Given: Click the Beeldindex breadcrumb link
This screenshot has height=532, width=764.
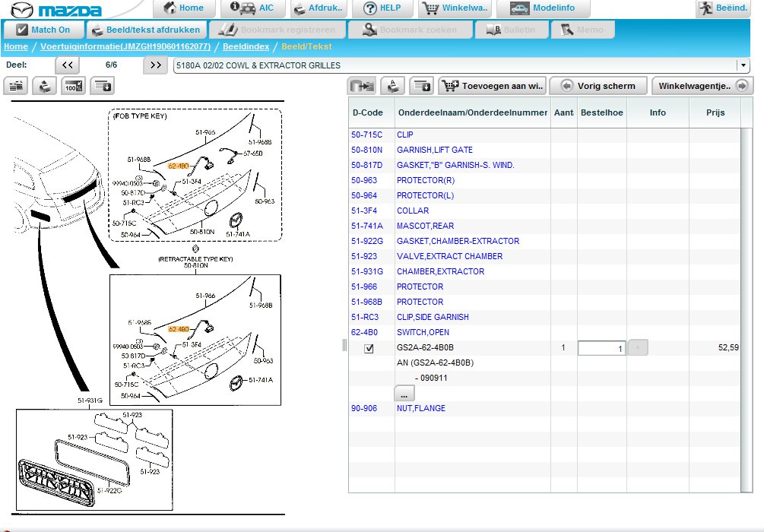Looking at the screenshot, I should coord(246,47).
